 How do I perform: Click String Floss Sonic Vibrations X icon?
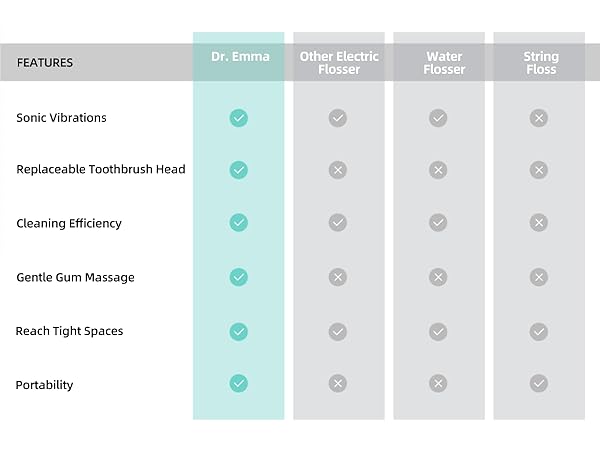(539, 118)
